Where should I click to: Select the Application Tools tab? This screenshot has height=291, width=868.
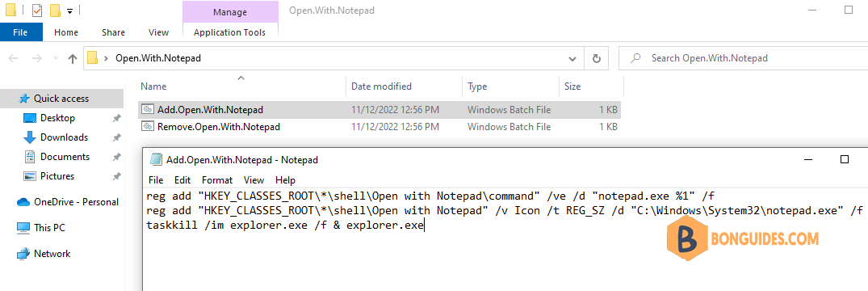(x=230, y=32)
